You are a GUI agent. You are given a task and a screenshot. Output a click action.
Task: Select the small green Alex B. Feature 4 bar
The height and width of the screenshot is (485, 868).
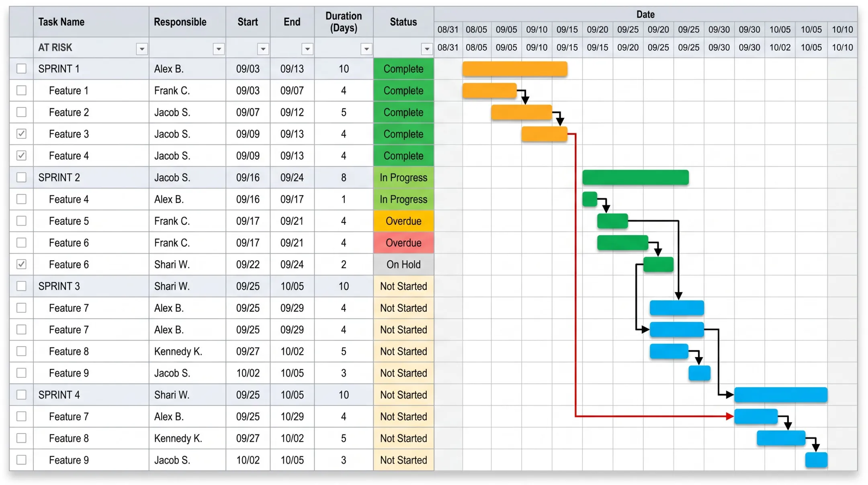(590, 199)
